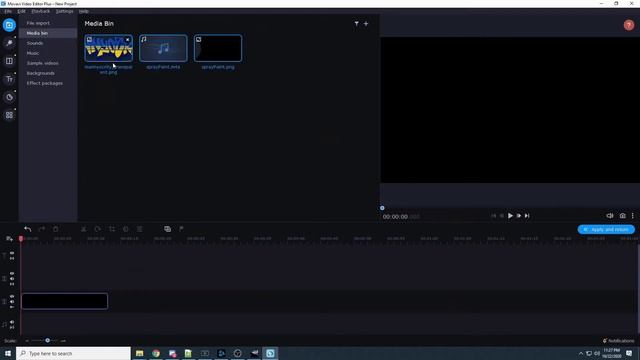This screenshot has height=360, width=640.
Task: Toggle link icon on the titles track
Action: pyautogui.click(x=12, y=258)
